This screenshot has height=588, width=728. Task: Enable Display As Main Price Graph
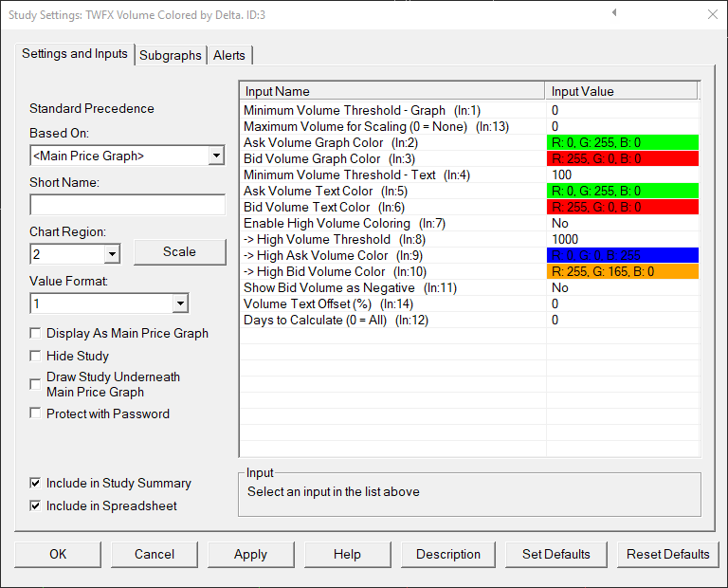point(36,333)
